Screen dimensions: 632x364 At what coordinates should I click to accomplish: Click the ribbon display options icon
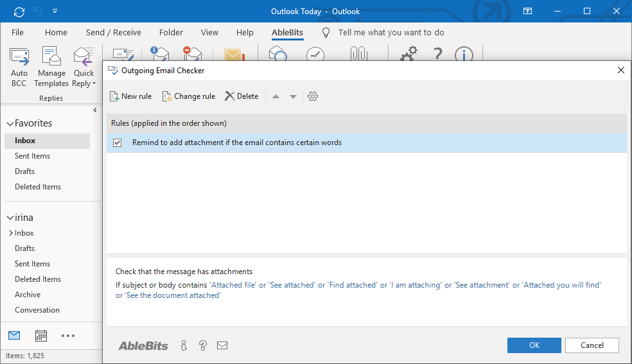click(x=527, y=12)
